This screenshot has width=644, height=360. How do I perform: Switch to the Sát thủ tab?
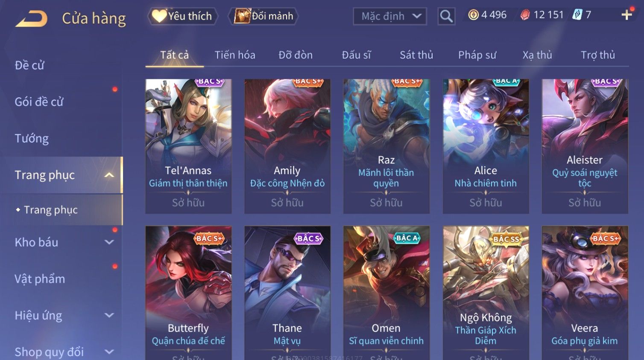(x=416, y=55)
